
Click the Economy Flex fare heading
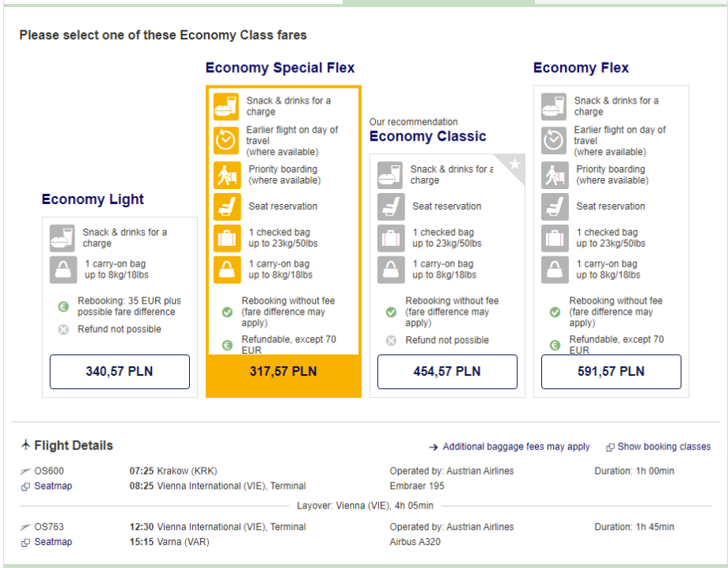pos(581,68)
